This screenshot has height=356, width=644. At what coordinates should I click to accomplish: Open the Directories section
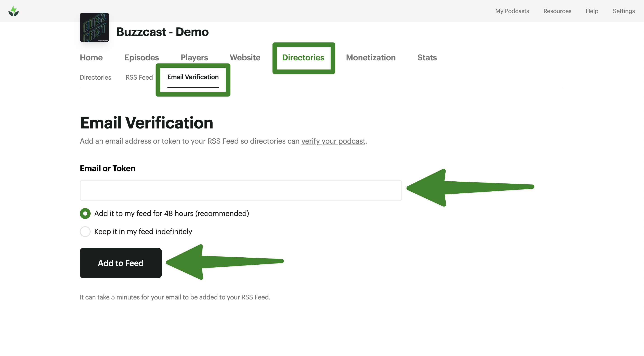click(303, 57)
